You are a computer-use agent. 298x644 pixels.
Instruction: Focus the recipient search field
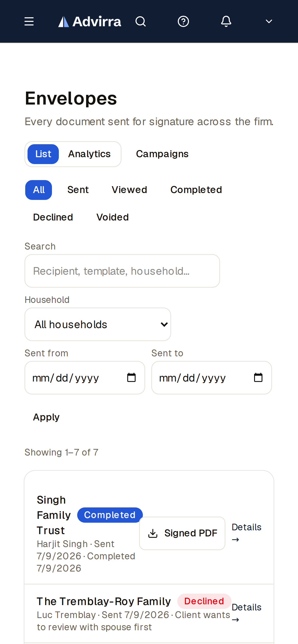coord(122,271)
